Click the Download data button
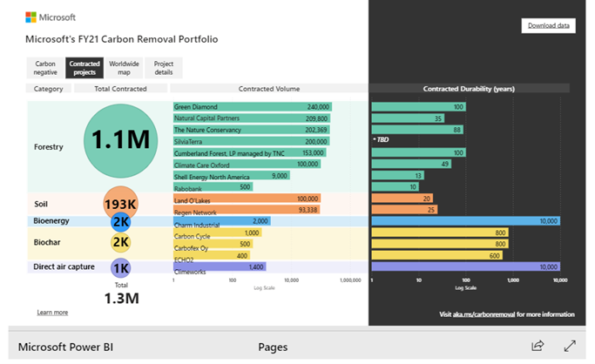This screenshot has height=364, width=595. tap(548, 25)
